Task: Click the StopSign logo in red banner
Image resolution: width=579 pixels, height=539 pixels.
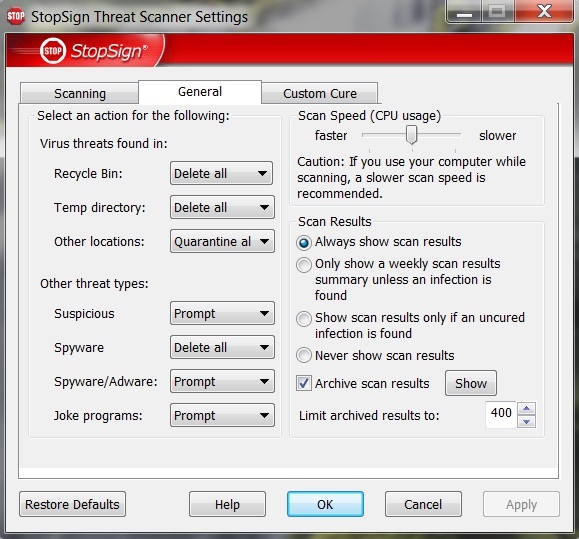Action: coord(95,51)
